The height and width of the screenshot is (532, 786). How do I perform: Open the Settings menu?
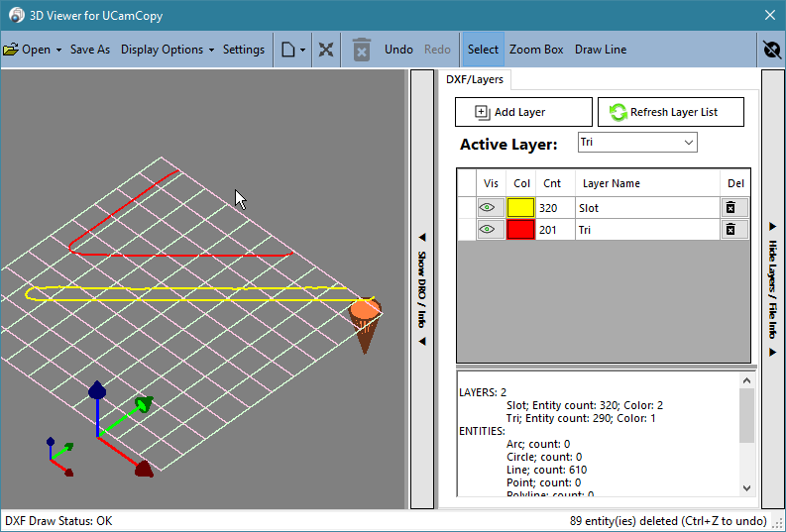[x=244, y=50]
